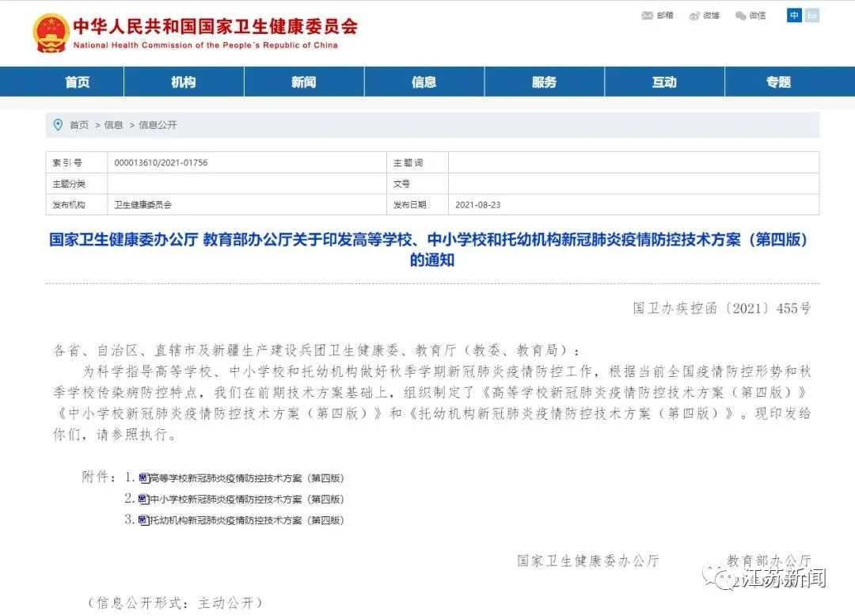Open the WeChat (微信) icon link
The height and width of the screenshot is (616, 855).
(x=740, y=16)
